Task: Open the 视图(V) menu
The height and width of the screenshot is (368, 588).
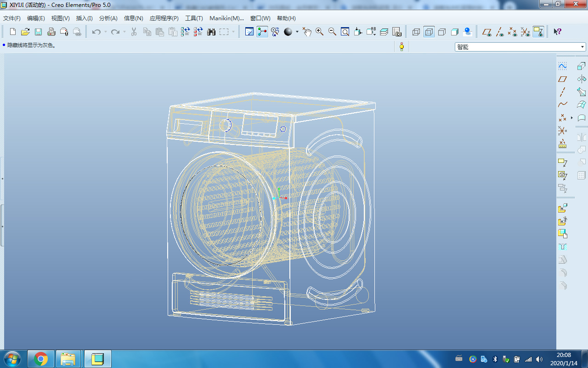Action: [61, 18]
